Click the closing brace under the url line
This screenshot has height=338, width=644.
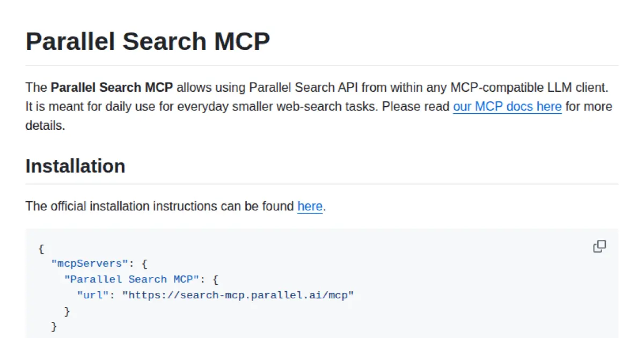pyautogui.click(x=68, y=310)
